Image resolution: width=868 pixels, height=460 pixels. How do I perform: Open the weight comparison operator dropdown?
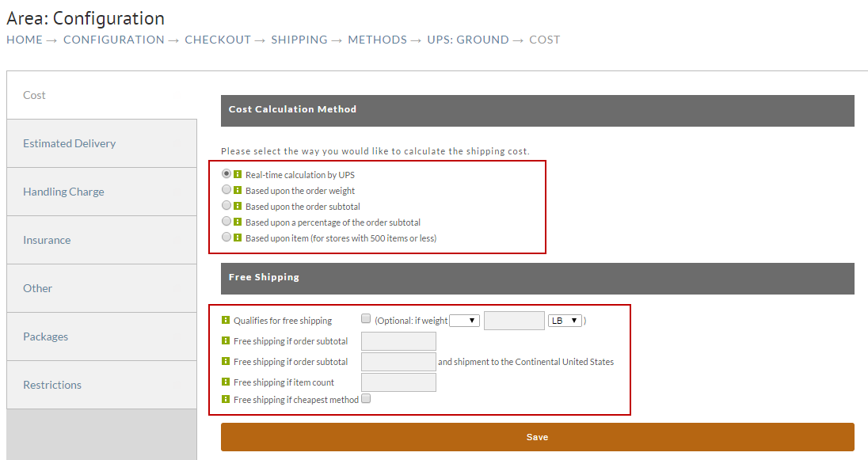(x=464, y=321)
